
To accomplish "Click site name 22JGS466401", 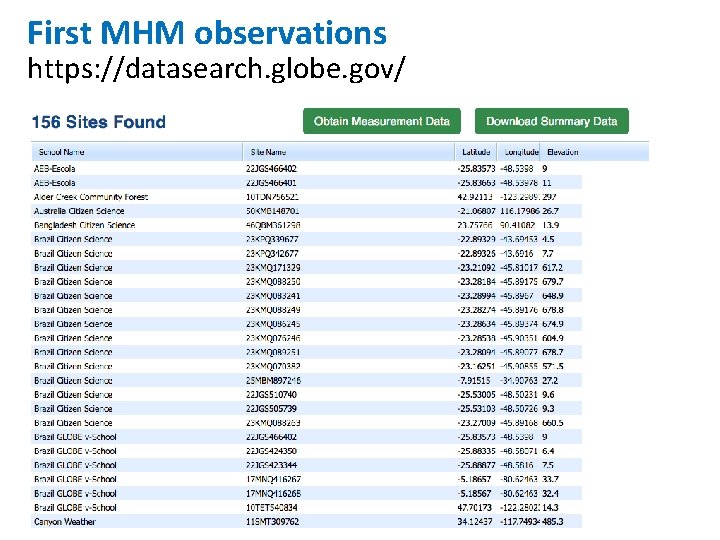I will [271, 183].
